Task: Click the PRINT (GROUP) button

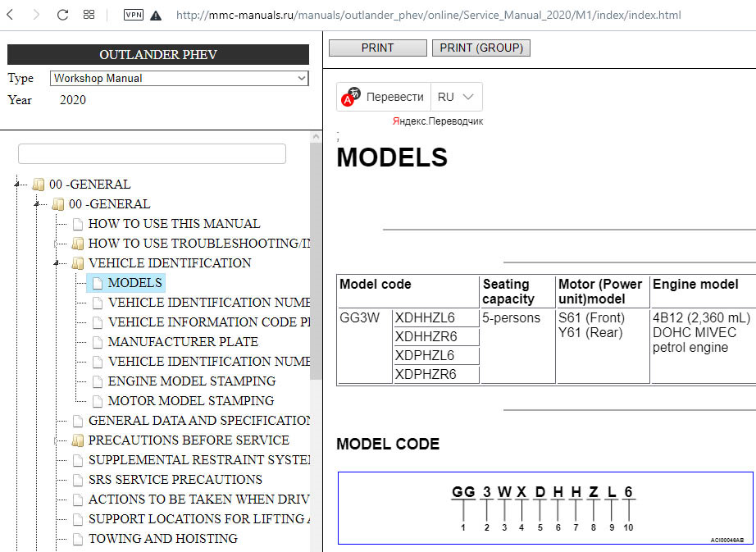Action: (x=481, y=48)
